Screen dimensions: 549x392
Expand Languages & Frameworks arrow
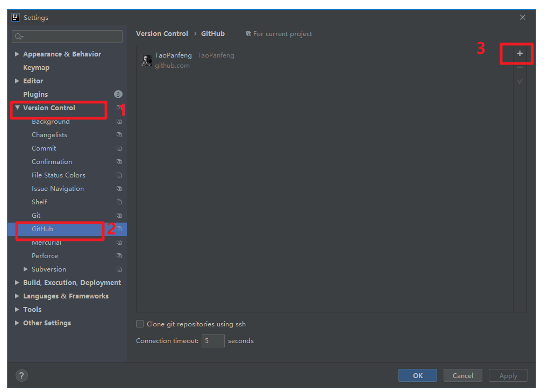pos(17,296)
